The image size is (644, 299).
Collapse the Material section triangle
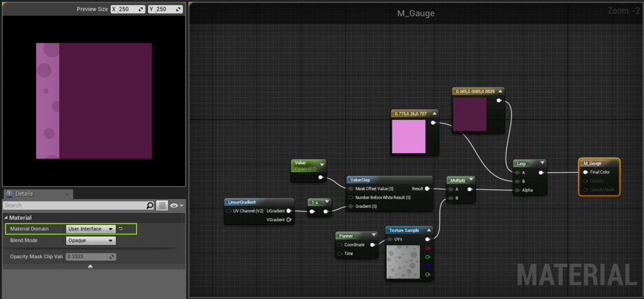pyautogui.click(x=6, y=218)
